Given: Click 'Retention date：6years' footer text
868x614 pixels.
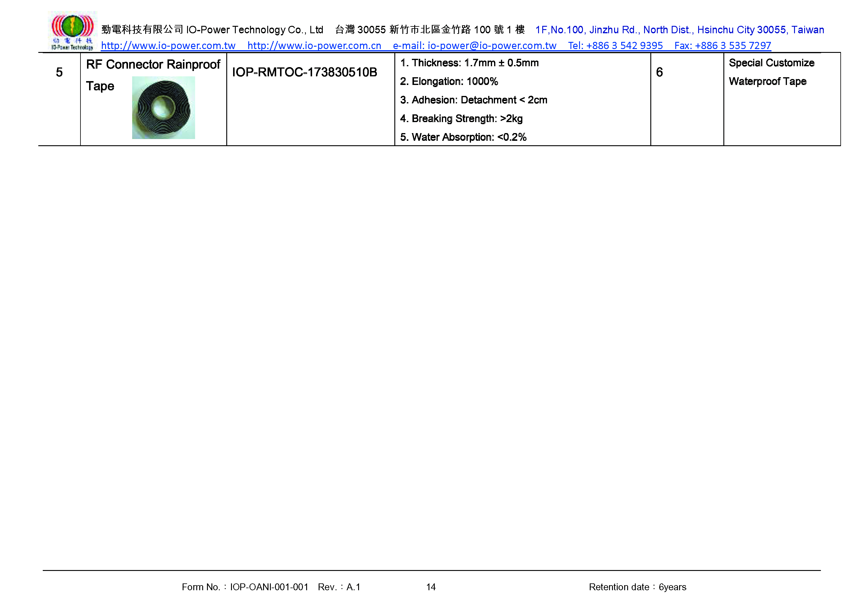Looking at the screenshot, I should tap(638, 587).
